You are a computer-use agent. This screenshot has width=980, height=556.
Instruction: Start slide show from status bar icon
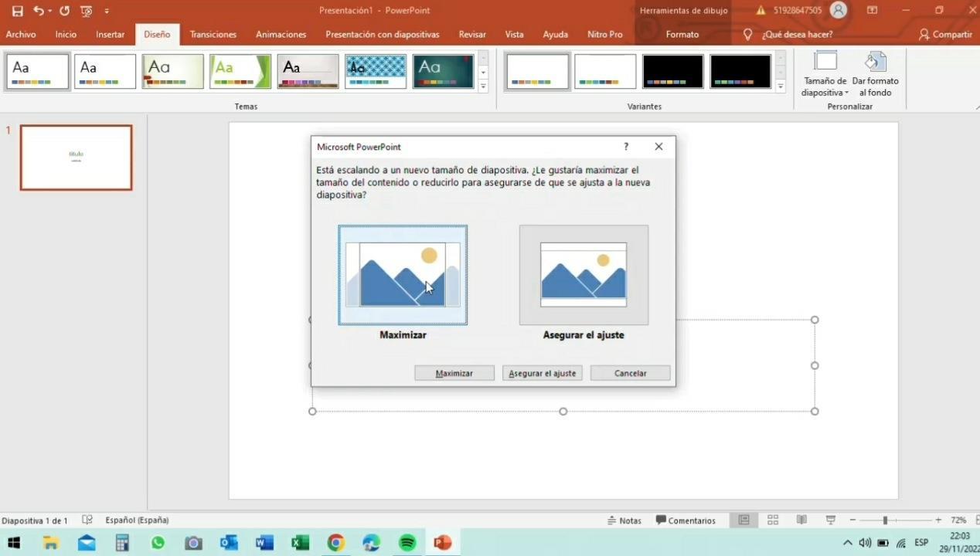831,520
